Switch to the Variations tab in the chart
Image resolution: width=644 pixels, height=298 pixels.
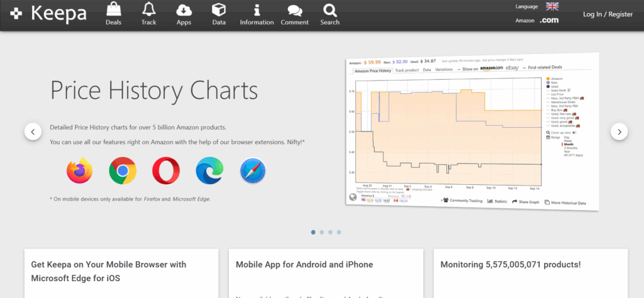[443, 69]
